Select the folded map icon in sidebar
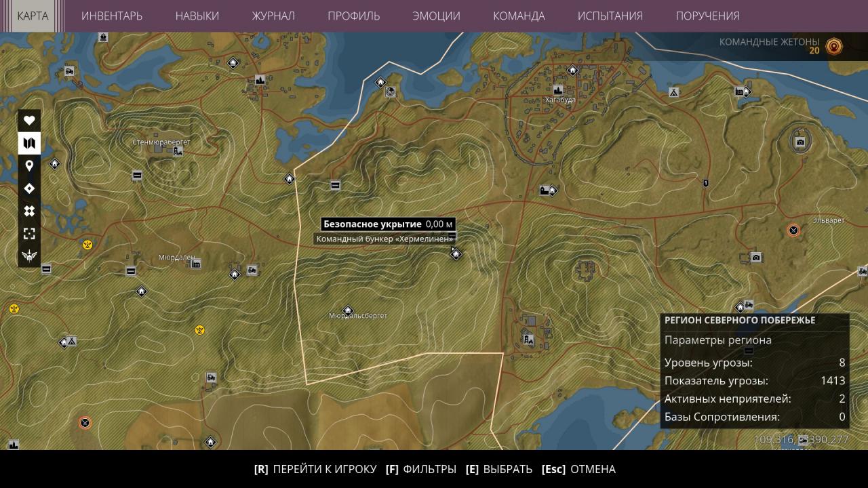868x488 pixels. [x=29, y=143]
